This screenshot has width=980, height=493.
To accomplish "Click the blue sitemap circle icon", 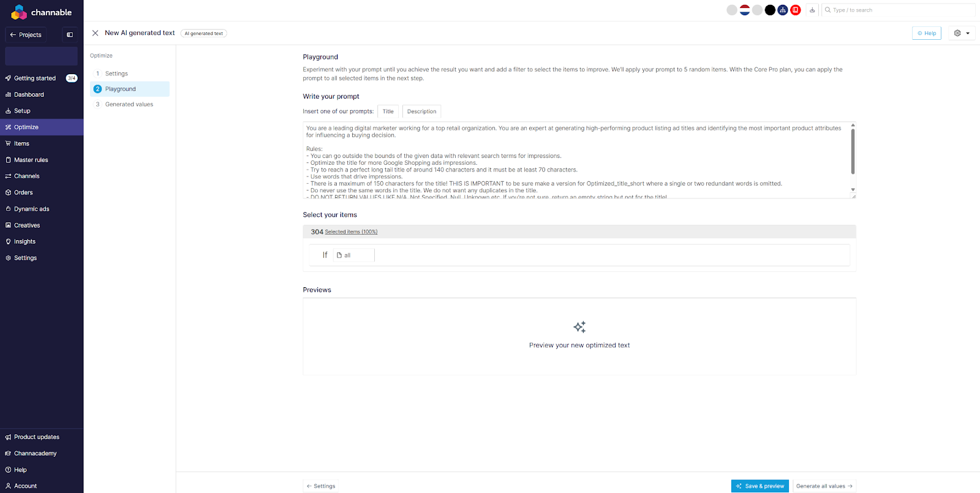I will coord(783,10).
